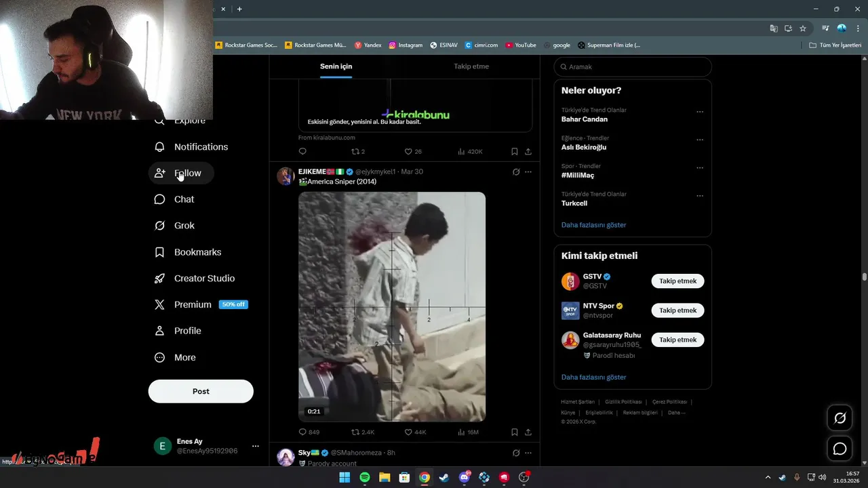
Task: Like the kiralabunu post with 26 likes
Action: pos(413,152)
